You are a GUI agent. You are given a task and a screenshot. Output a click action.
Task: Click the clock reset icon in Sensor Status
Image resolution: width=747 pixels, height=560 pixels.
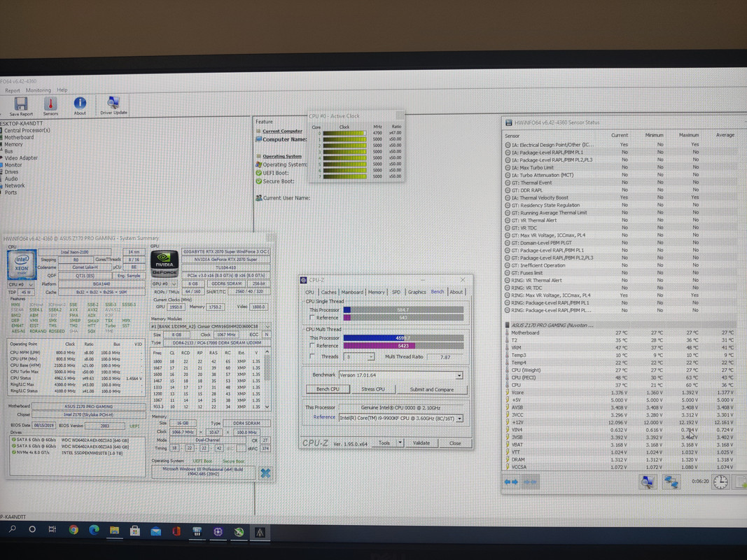(x=720, y=482)
